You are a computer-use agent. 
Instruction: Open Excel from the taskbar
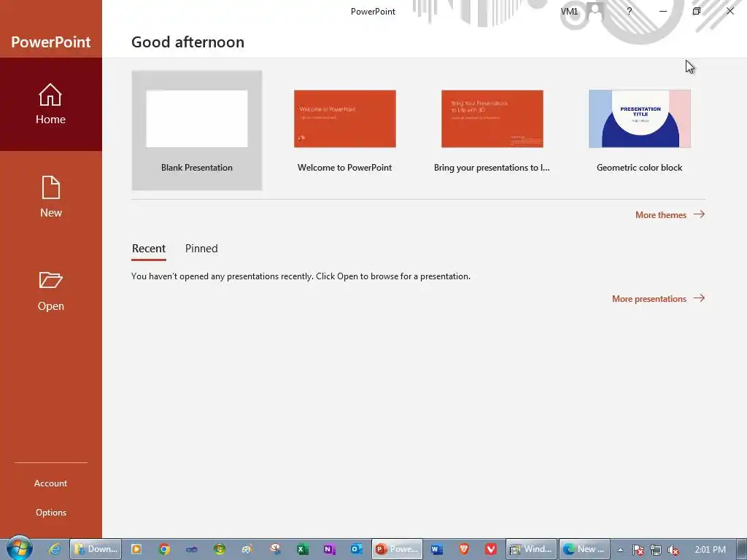302,549
